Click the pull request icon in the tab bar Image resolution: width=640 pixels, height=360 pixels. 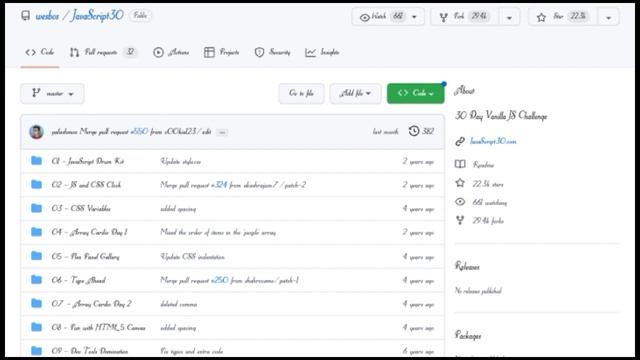[x=74, y=52]
